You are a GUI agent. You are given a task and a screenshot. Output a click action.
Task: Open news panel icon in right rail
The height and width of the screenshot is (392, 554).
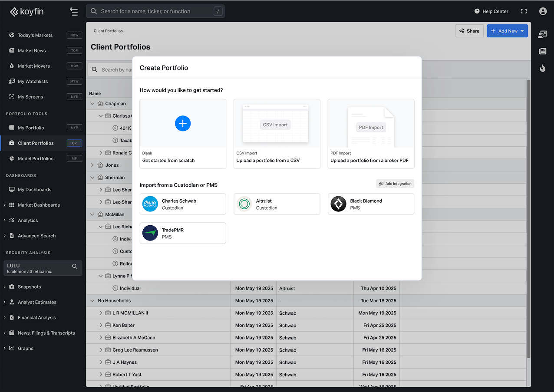(543, 51)
